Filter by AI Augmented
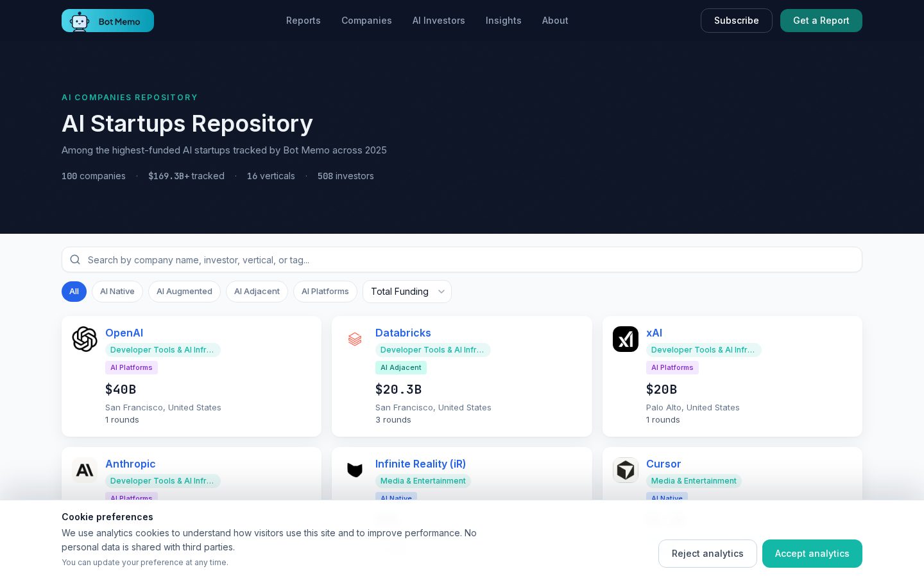Screen dimensions: 924x578 pyautogui.click(x=184, y=292)
